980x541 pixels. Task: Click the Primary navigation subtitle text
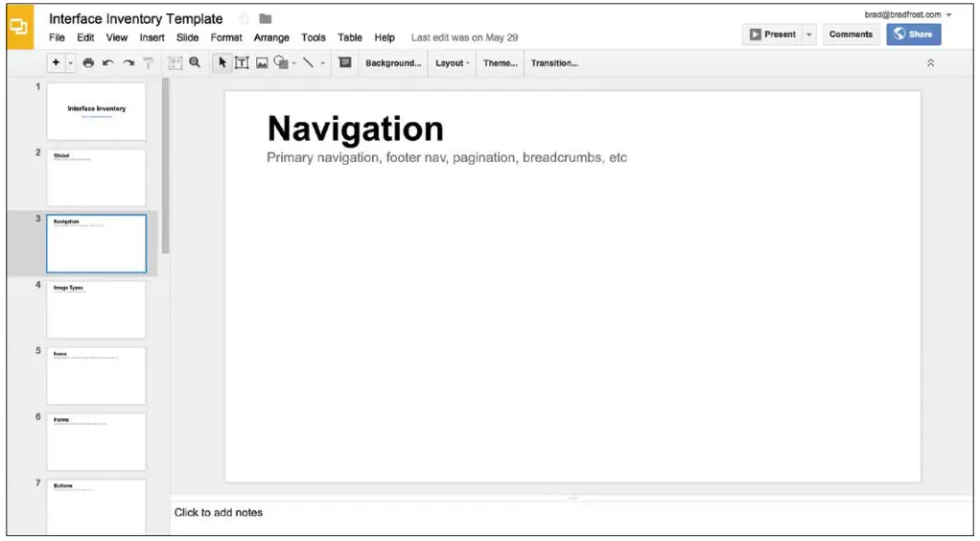pyautogui.click(x=447, y=157)
